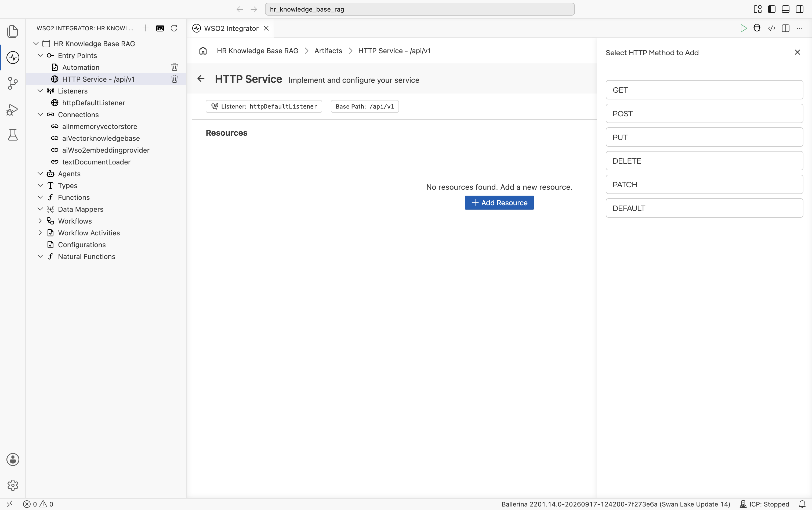The width and height of the screenshot is (812, 510).
Task: Expand the Workflows section
Action: coord(40,221)
